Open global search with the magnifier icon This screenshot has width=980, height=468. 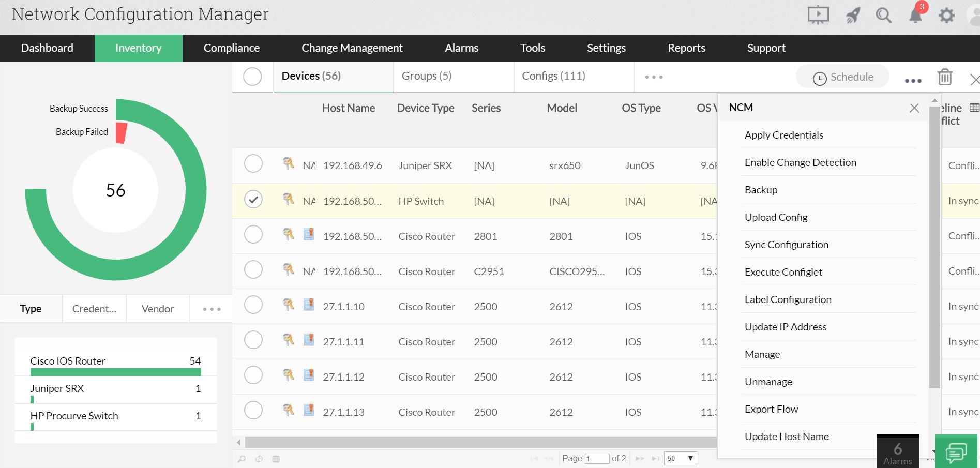883,15
